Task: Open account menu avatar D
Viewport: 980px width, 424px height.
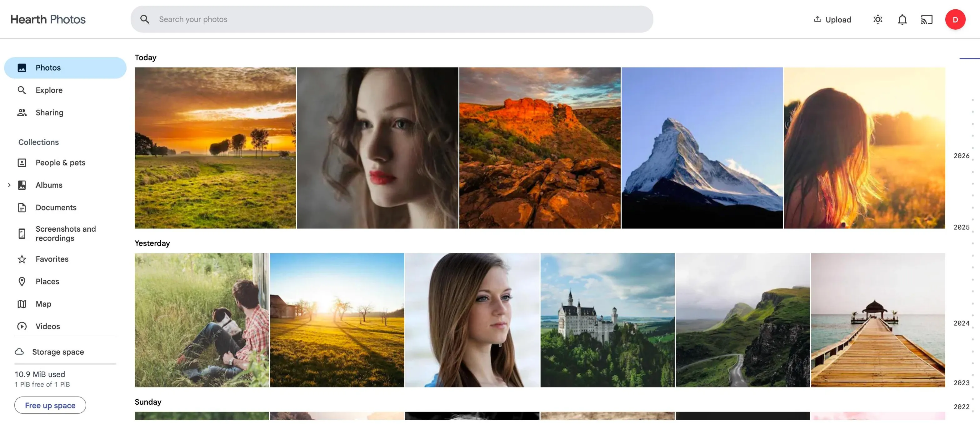Action: (x=955, y=19)
